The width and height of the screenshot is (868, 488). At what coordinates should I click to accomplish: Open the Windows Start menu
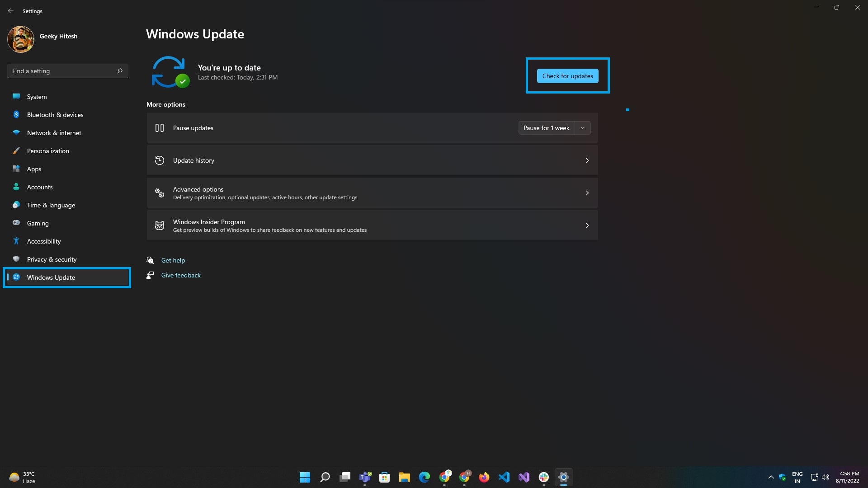[x=305, y=477]
